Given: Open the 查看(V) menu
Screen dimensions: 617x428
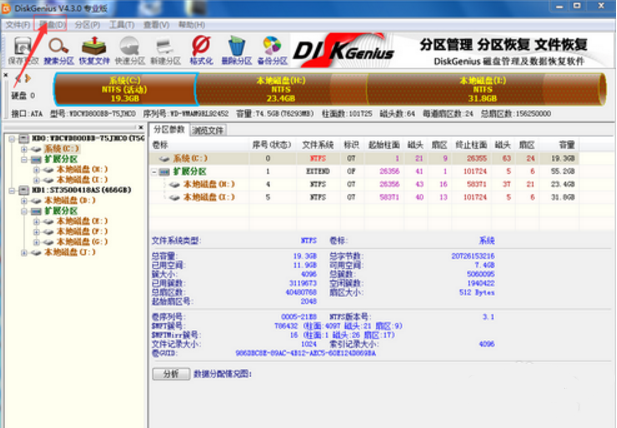Looking at the screenshot, I should [156, 25].
